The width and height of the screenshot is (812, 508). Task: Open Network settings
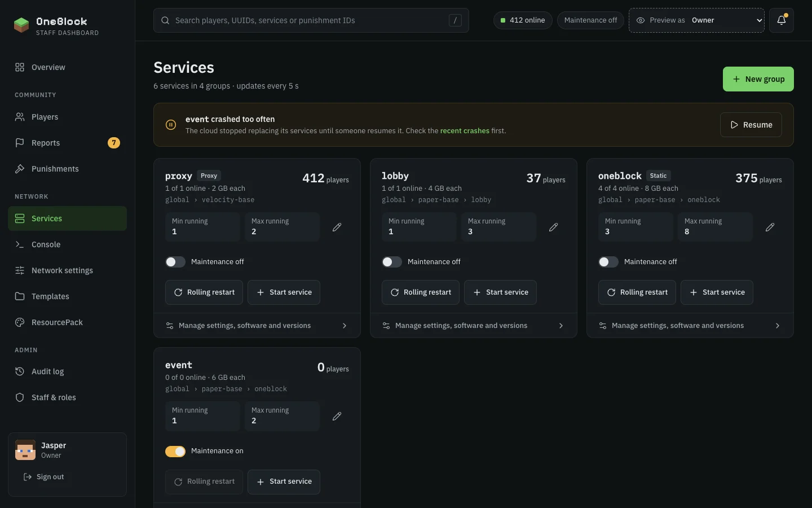68,270
